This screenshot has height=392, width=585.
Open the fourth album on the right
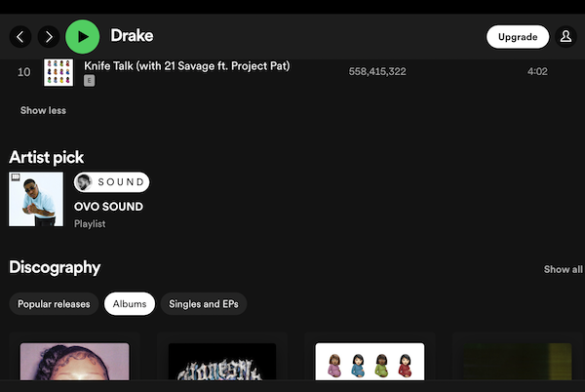point(517,361)
